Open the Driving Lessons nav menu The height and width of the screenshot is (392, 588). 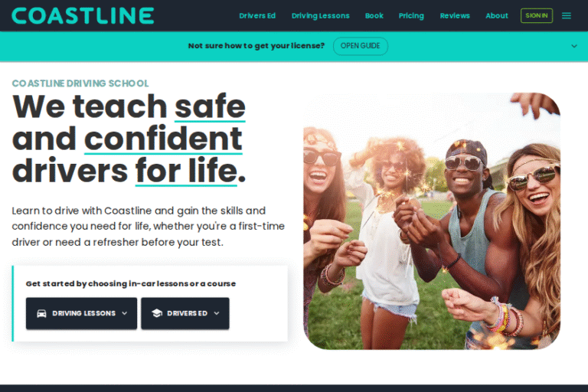coord(320,16)
